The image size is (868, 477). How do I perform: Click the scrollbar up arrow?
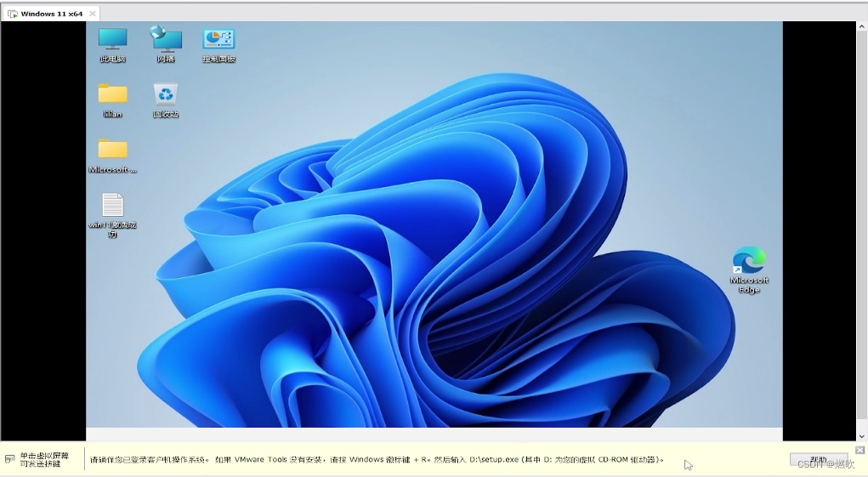pyautogui.click(x=861, y=26)
